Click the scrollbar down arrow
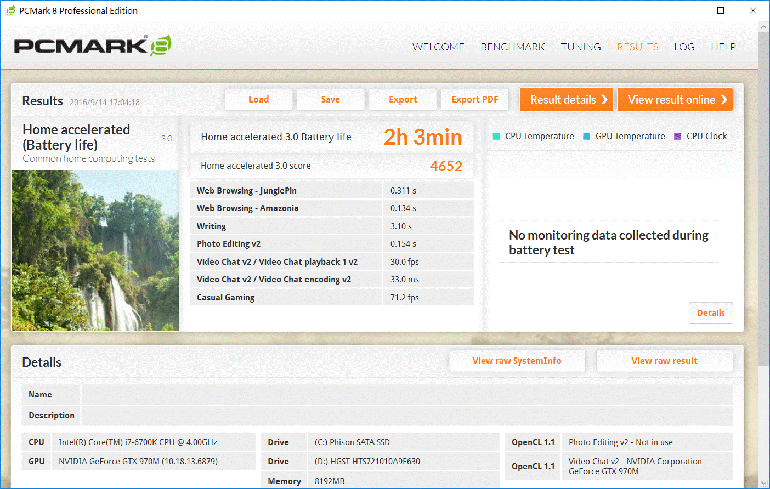 click(764, 482)
